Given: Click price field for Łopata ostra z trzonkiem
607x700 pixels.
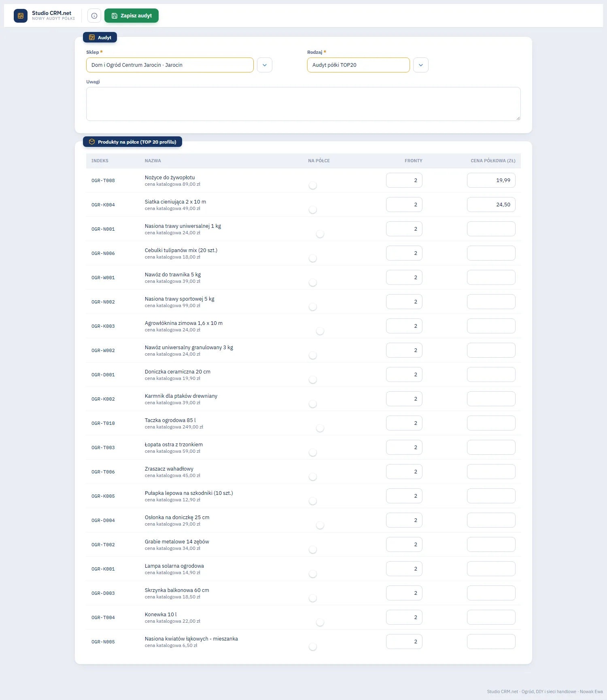Looking at the screenshot, I should (491, 448).
